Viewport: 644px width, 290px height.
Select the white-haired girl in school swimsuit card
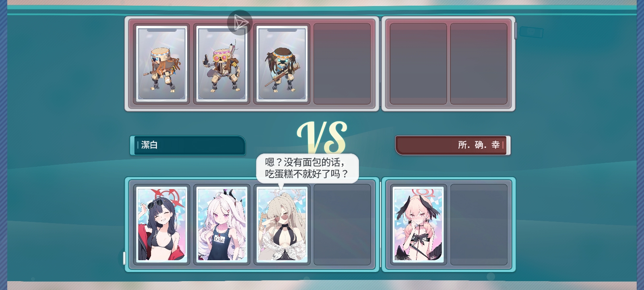tap(222, 224)
